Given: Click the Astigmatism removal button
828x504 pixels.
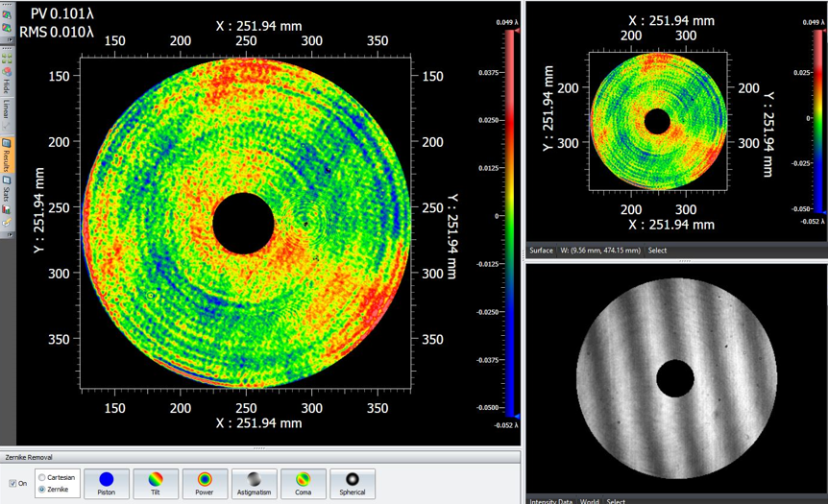Looking at the screenshot, I should coord(254,483).
